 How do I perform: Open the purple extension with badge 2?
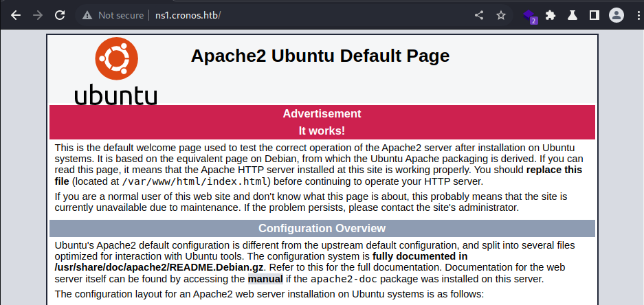(530, 16)
